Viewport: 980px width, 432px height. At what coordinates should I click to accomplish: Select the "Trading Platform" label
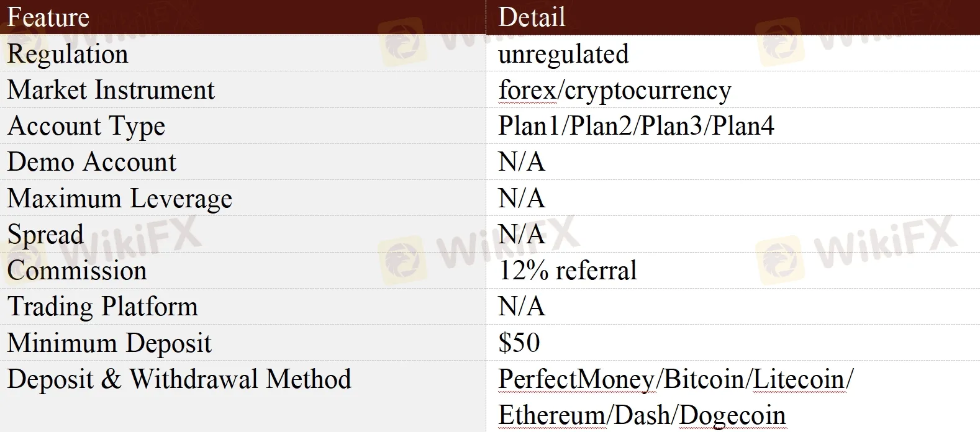click(x=102, y=307)
